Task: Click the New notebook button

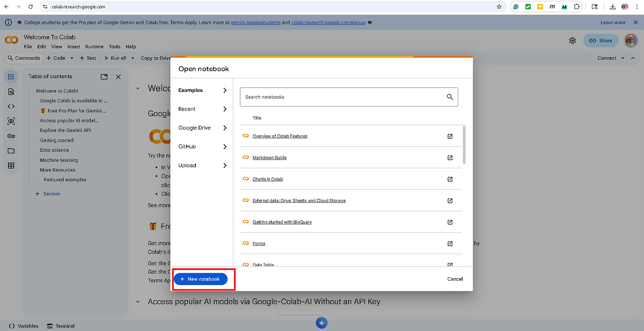Action: 200,279
